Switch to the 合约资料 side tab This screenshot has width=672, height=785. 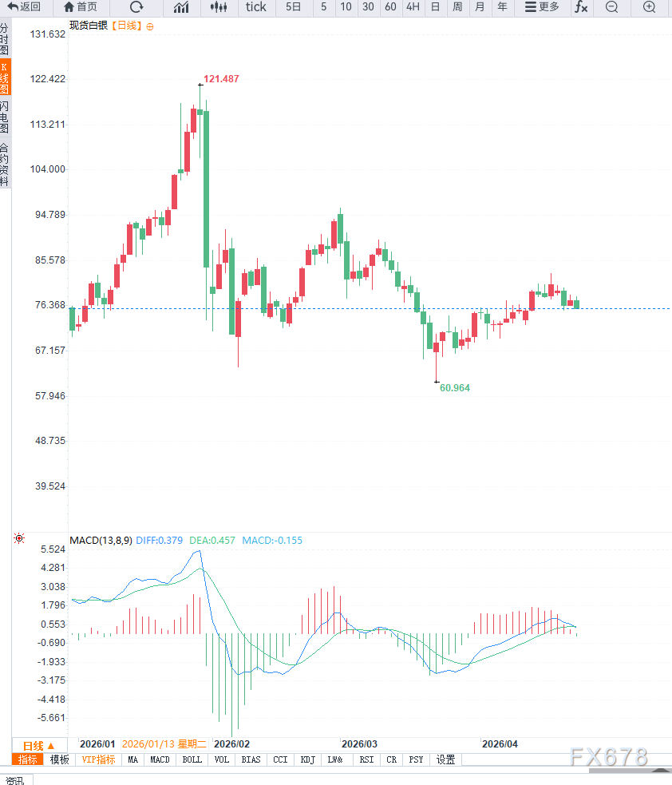(x=5, y=164)
